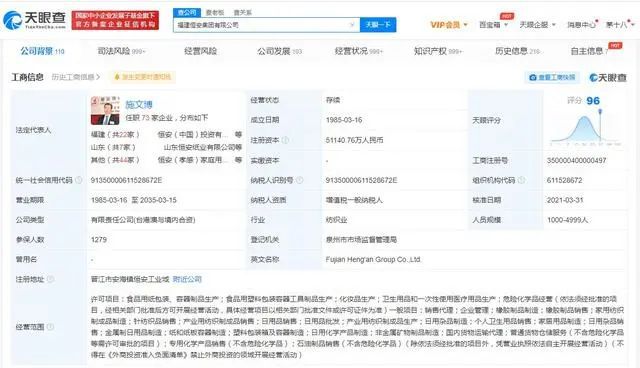The image size is (640, 368).
Task: Switch to the 查老板 search tab
Action: [215, 13]
